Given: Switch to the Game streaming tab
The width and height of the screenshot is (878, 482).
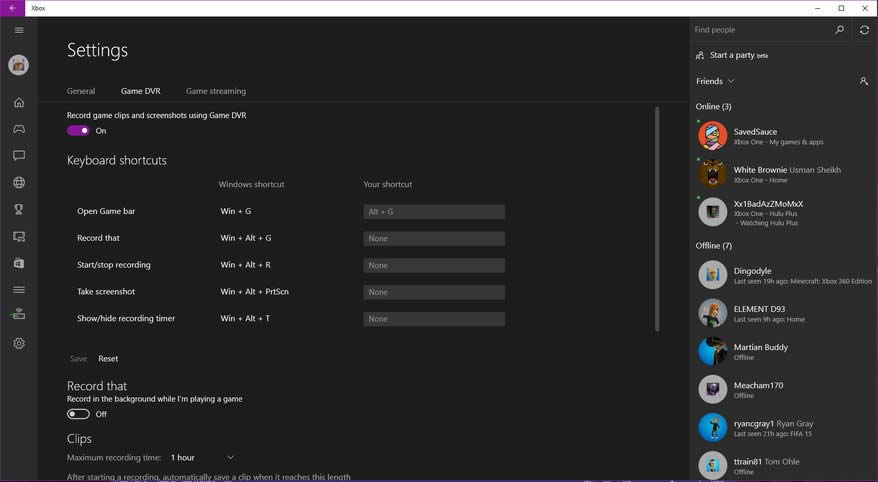Looking at the screenshot, I should [x=215, y=91].
